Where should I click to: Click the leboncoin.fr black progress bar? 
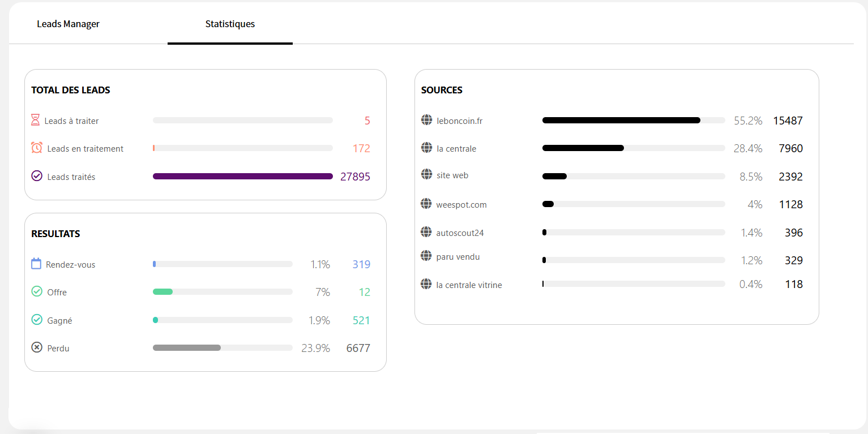pos(621,121)
